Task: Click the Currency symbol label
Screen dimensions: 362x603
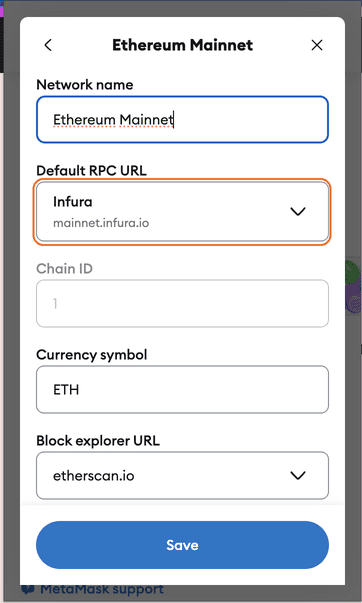Action: [92, 355]
